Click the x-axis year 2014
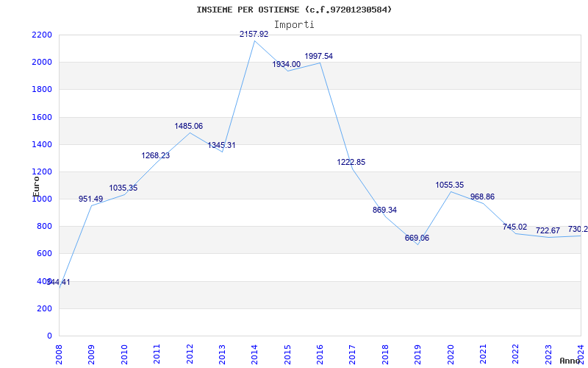Image resolution: width=588 pixels, height=368 pixels. click(254, 354)
